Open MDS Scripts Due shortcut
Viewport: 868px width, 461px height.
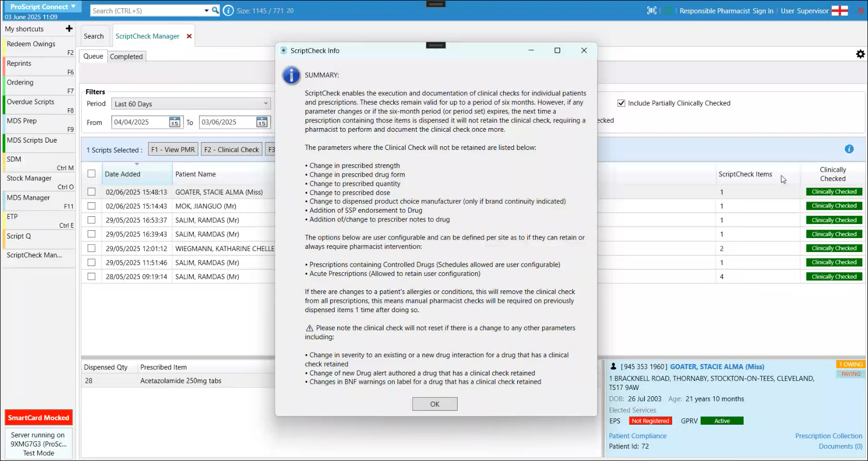click(39, 144)
